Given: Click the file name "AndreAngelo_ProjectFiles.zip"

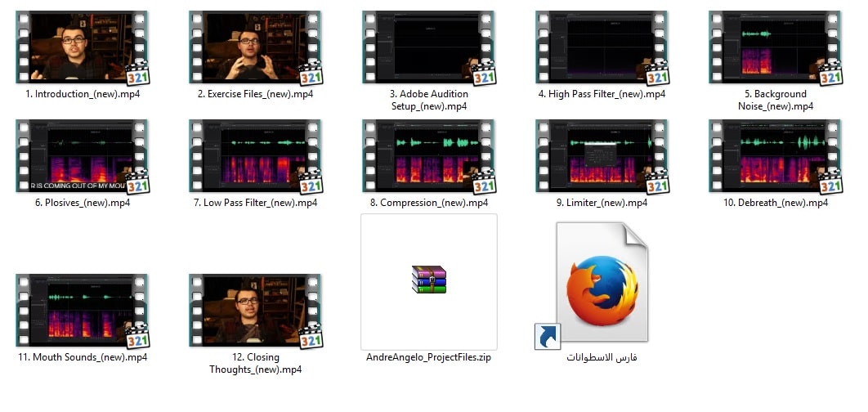Looking at the screenshot, I should click(x=428, y=357).
